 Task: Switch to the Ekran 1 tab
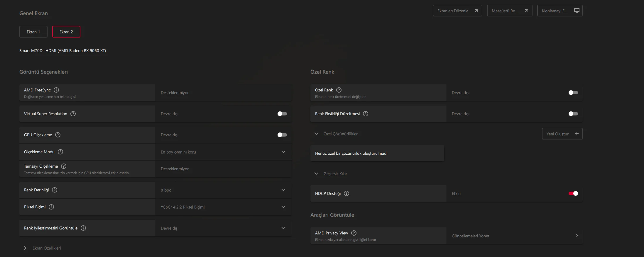(33, 32)
